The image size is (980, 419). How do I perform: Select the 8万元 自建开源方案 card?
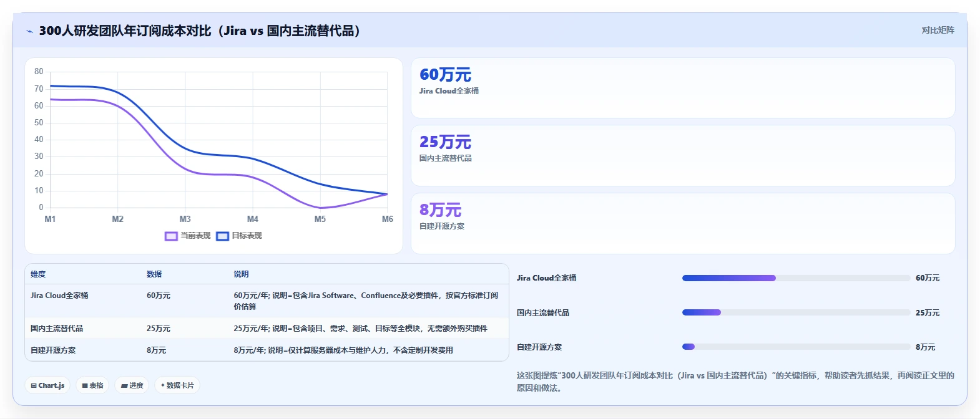pyautogui.click(x=683, y=223)
